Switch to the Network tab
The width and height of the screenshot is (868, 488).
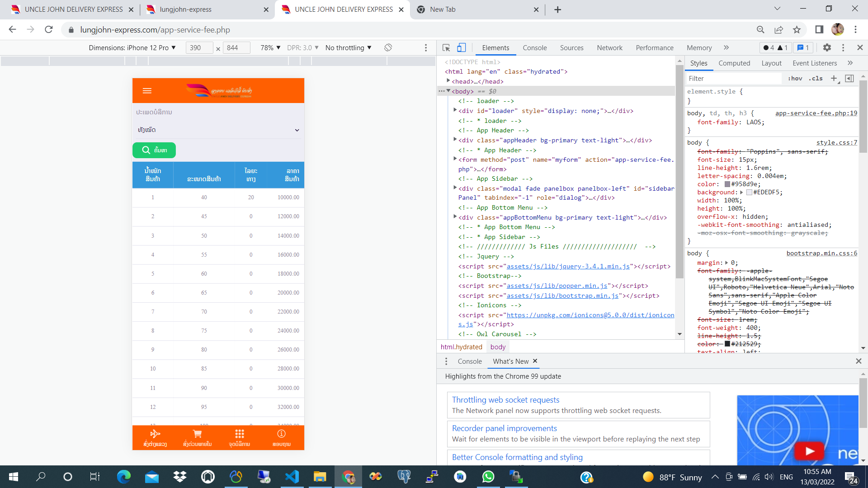(x=609, y=47)
